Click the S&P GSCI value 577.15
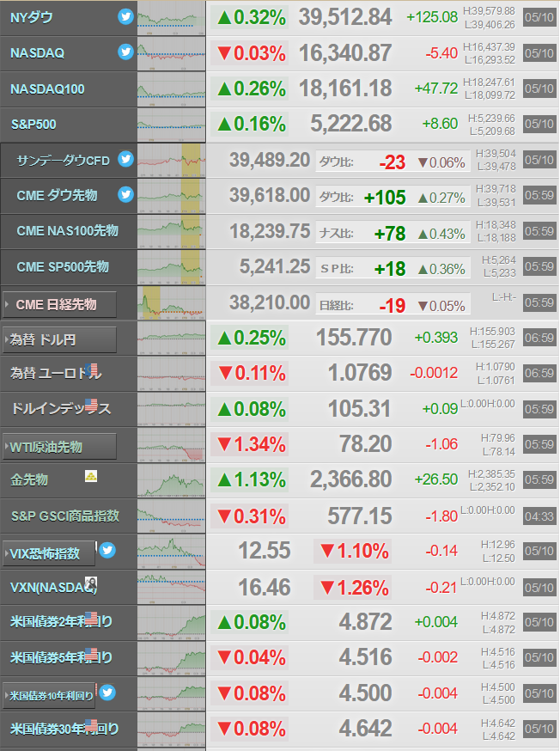The height and width of the screenshot is (751, 560). pos(360,516)
